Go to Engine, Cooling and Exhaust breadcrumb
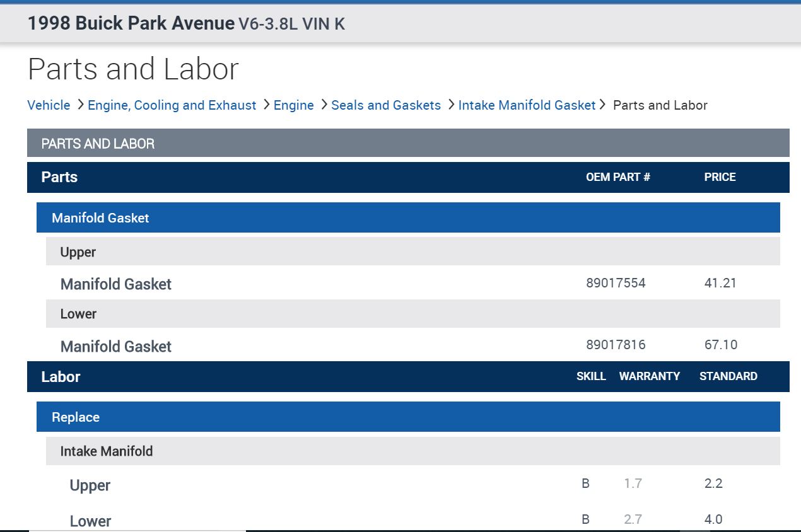801x532 pixels. pyautogui.click(x=172, y=105)
